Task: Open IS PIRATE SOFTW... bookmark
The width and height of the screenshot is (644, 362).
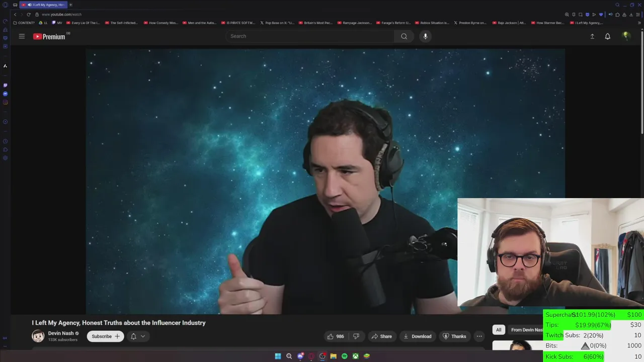Action: click(x=238, y=23)
